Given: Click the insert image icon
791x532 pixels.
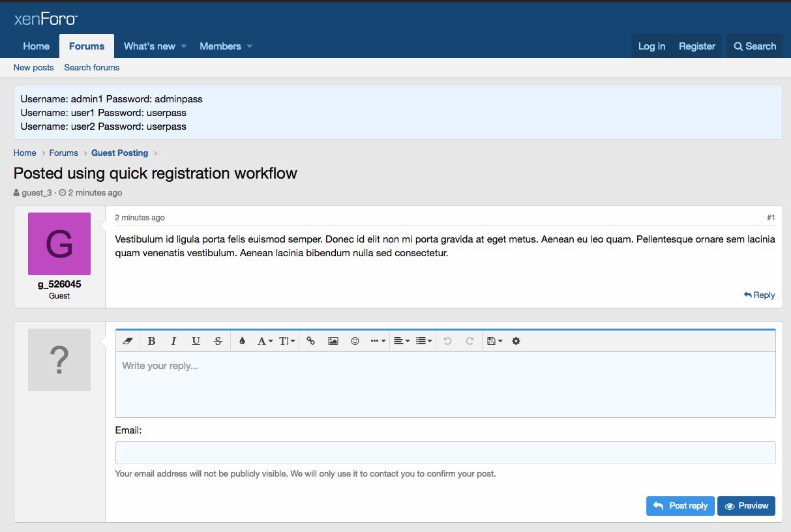Looking at the screenshot, I should 333,341.
